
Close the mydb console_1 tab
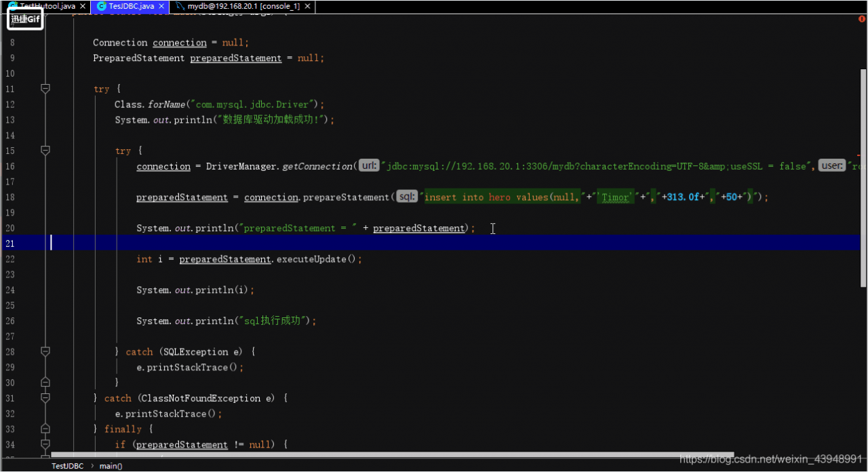[x=307, y=6]
